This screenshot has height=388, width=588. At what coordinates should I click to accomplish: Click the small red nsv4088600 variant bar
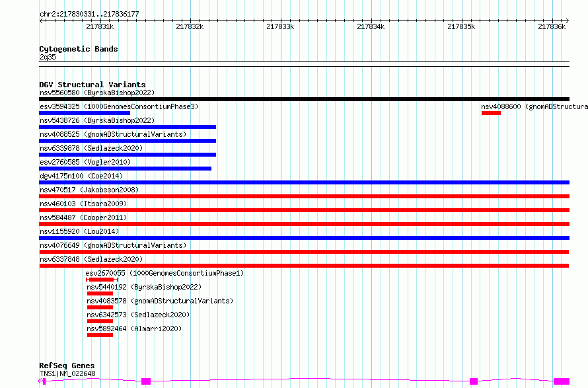point(492,113)
